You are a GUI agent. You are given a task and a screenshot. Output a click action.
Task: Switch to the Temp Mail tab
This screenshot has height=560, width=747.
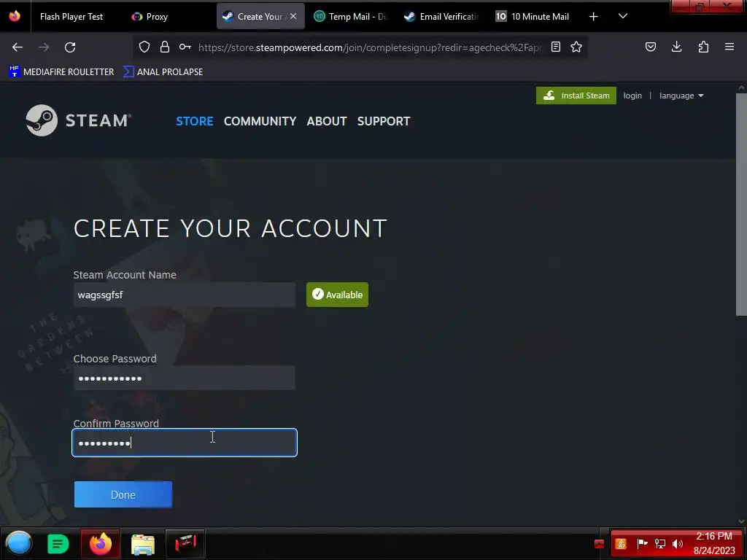click(x=351, y=16)
